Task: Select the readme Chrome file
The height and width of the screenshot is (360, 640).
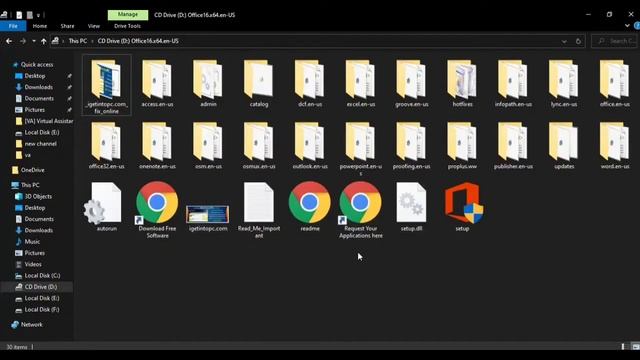Action: [310, 207]
